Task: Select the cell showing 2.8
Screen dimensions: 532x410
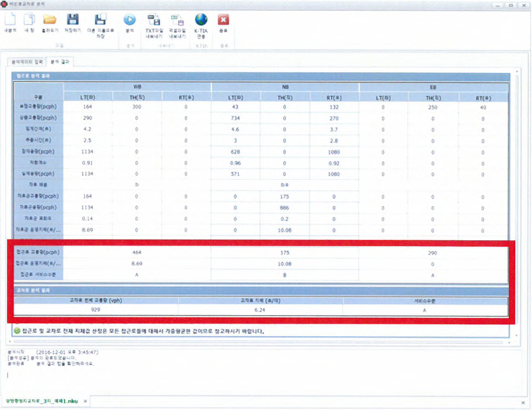Action: pos(334,141)
